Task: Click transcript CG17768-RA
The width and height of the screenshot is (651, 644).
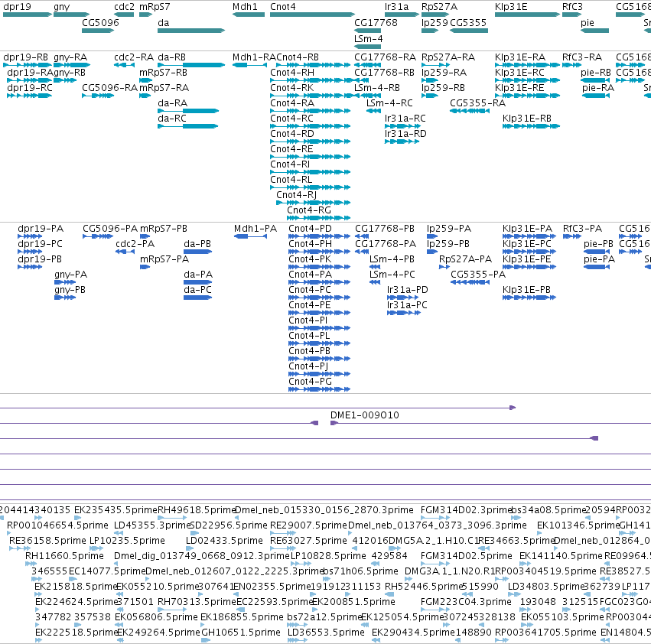Action: coord(367,65)
